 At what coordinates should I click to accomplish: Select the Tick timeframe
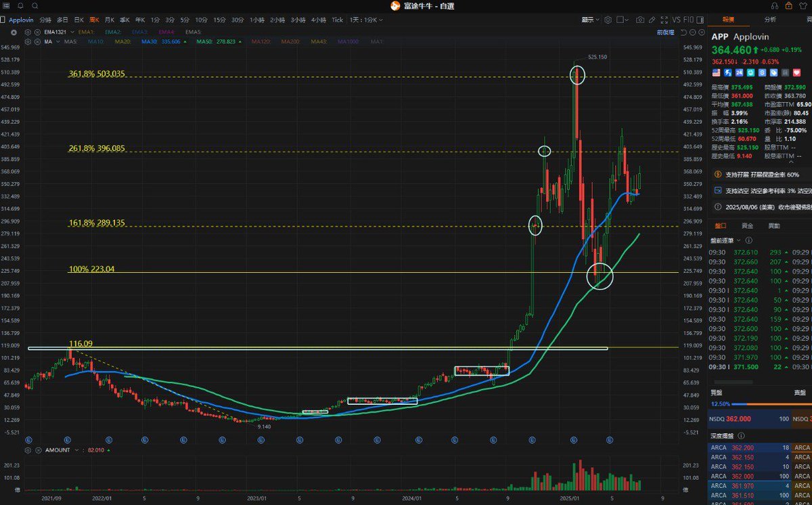337,20
